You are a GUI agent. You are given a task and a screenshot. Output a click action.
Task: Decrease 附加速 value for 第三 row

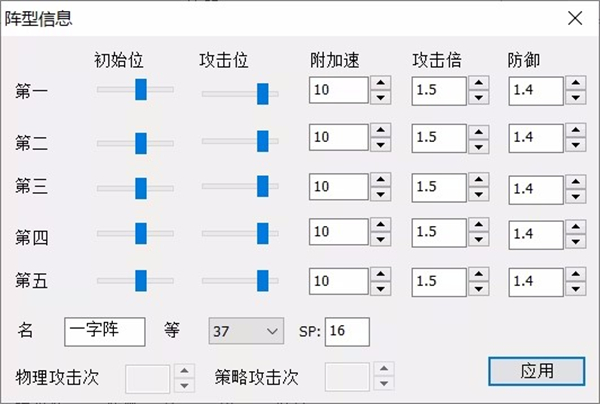coord(380,194)
